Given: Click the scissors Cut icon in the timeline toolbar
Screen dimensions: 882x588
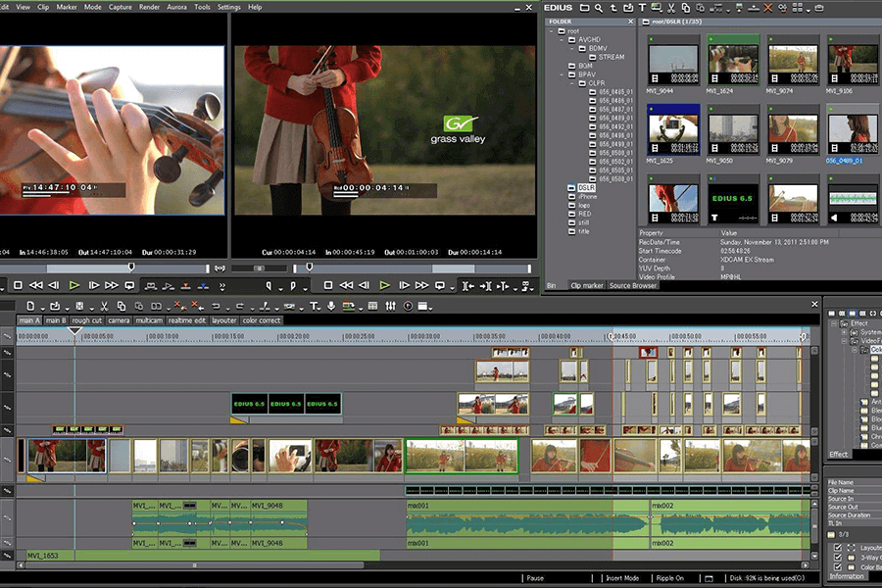Looking at the screenshot, I should click(104, 306).
